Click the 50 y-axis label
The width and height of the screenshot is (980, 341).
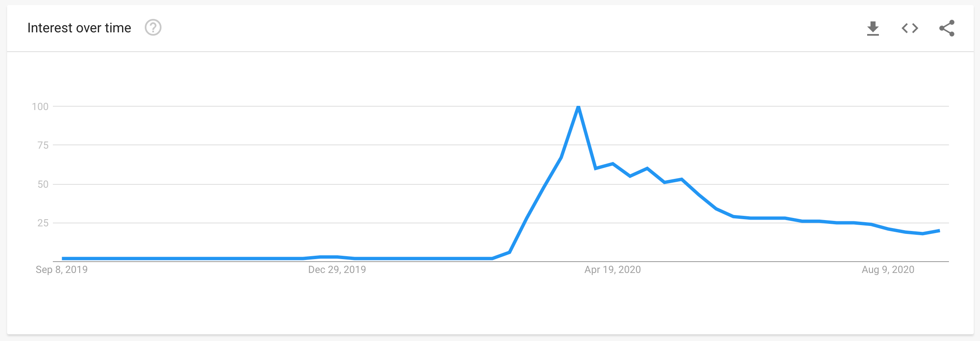click(43, 184)
